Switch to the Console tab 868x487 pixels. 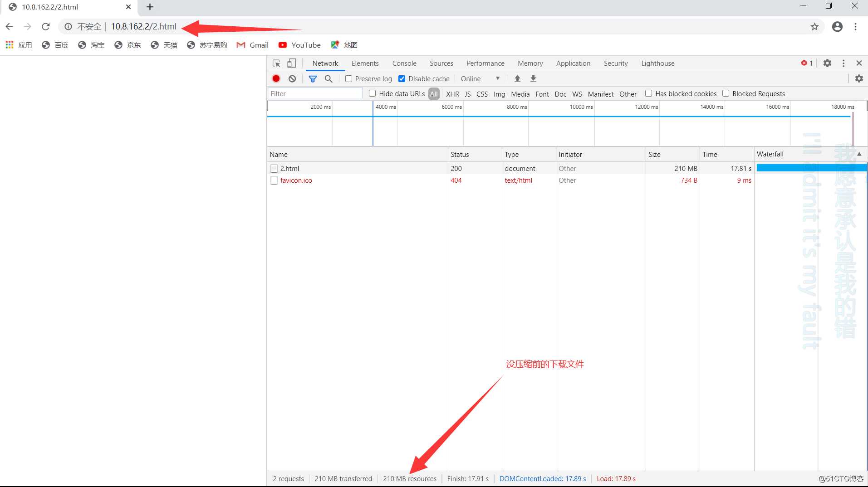point(404,63)
